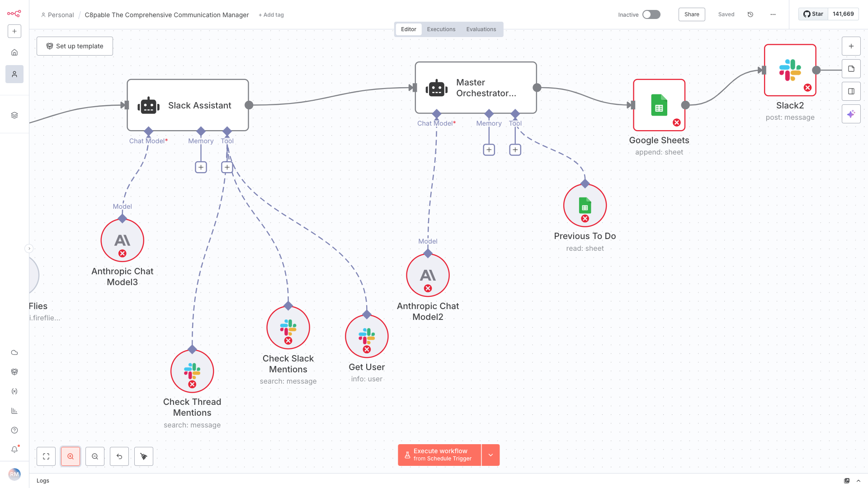The image size is (868, 488).
Task: Select the Anthropic Chat Model3 node
Action: tap(123, 240)
